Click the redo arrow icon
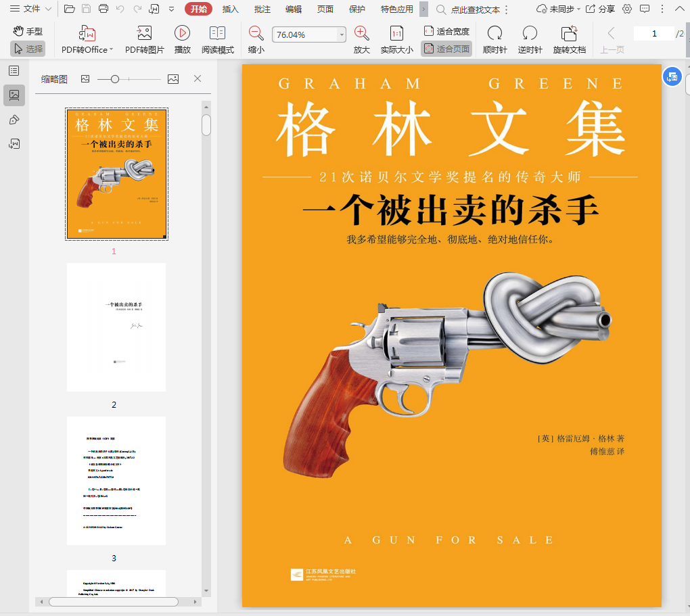Viewport: 690px width, 616px height. coord(137,9)
